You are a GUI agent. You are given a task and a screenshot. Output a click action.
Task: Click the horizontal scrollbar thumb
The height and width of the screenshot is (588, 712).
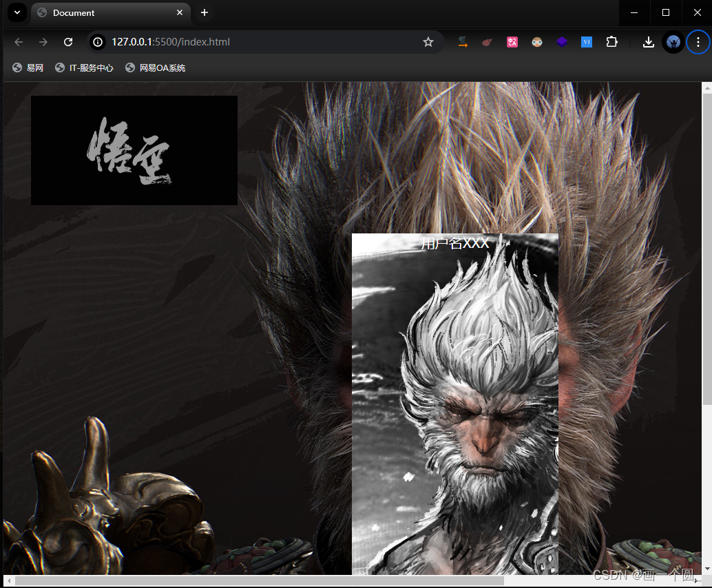(260, 580)
